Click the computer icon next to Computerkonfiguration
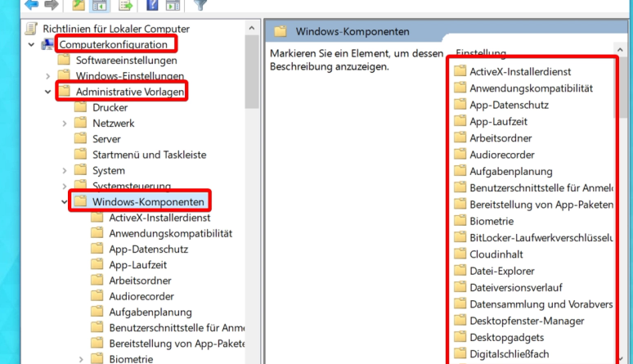This screenshot has height=364, width=633. [47, 44]
